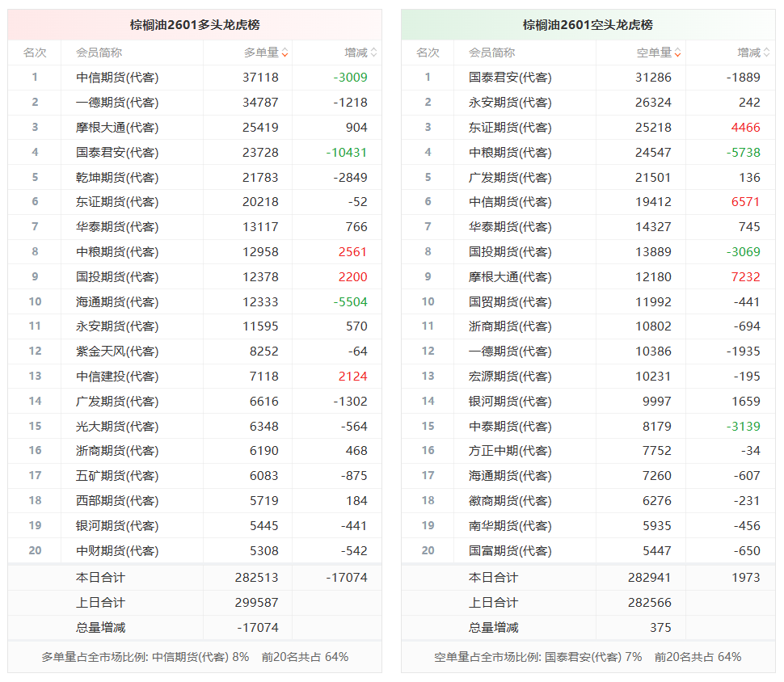Screen dimensions: 784x682
Task: Click long table total 282513
Action: (x=256, y=578)
